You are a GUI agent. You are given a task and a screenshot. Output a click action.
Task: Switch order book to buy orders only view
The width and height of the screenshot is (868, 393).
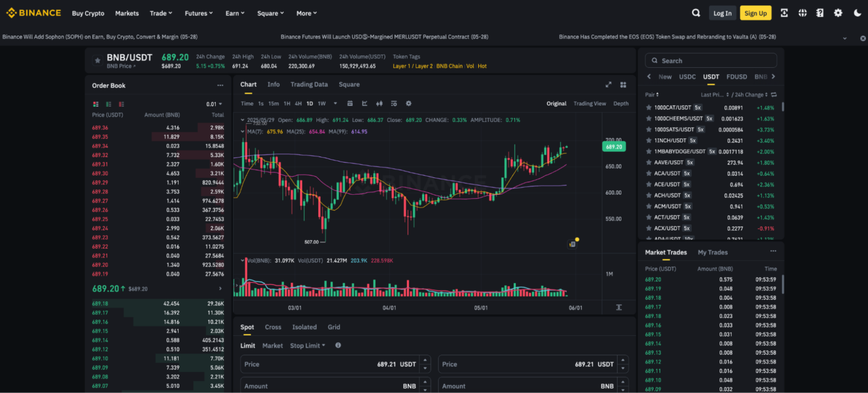click(x=107, y=104)
